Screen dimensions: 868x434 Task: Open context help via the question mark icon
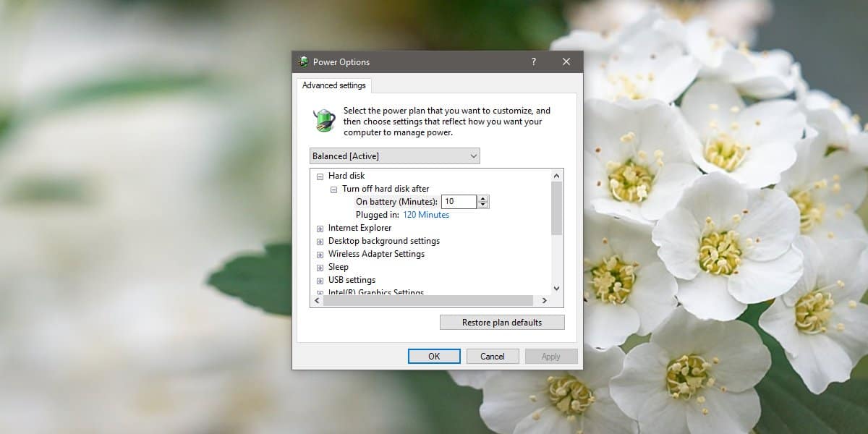(x=533, y=62)
